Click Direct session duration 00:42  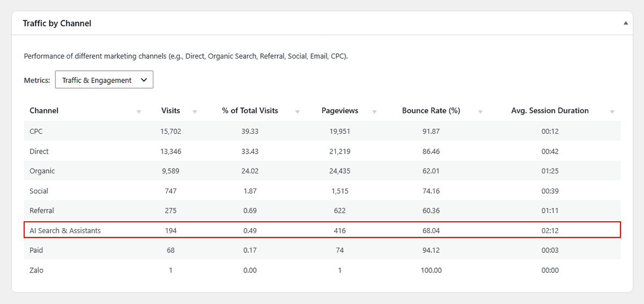point(550,151)
